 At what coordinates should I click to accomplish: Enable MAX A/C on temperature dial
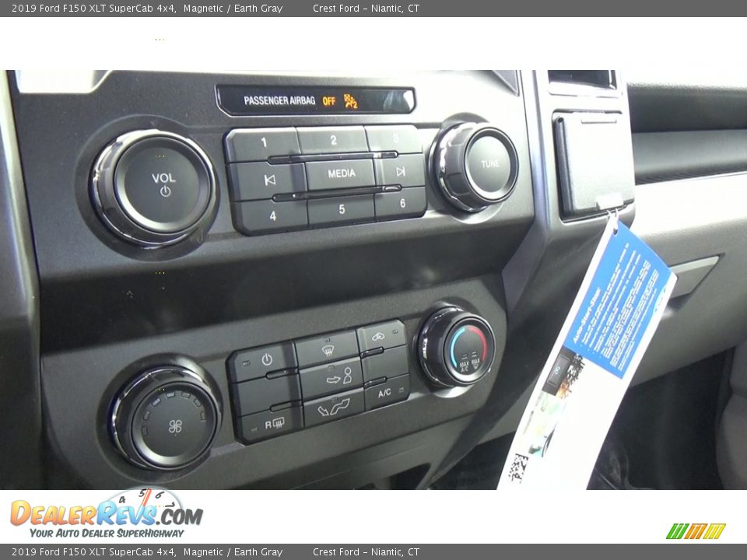coord(462,364)
